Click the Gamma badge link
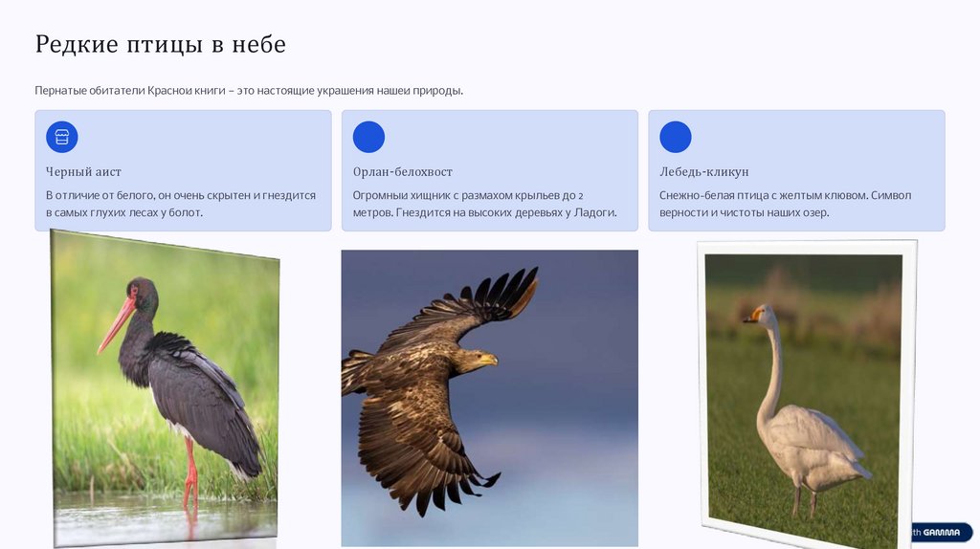This screenshot has width=980, height=549. pyautogui.click(x=942, y=532)
